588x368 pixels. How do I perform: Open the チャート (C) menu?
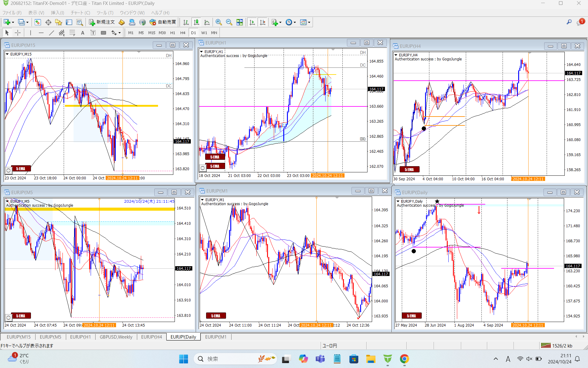pyautogui.click(x=80, y=13)
